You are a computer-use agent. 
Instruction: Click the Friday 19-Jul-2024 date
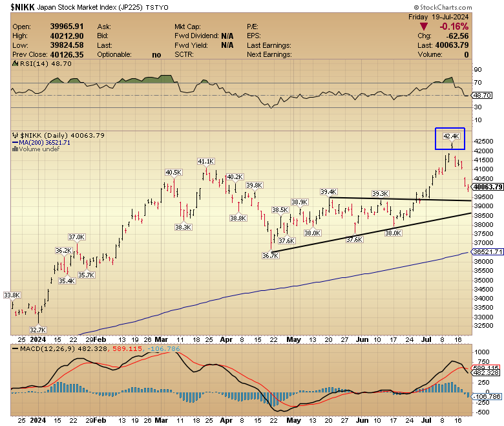[439, 17]
